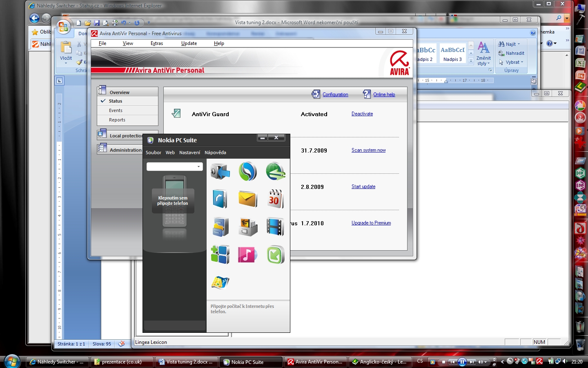The image size is (588, 368).
Task: Click the Avira tray icon in the notification area
Action: click(x=539, y=361)
